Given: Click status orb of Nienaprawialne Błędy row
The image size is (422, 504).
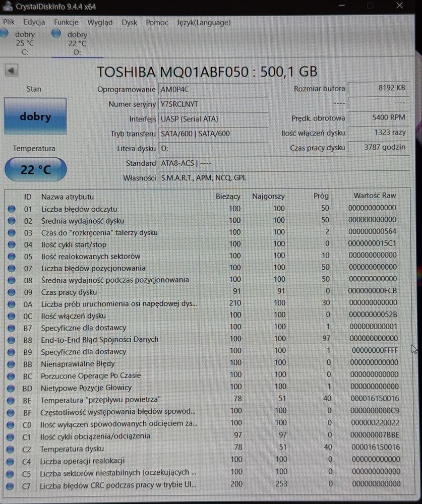Looking at the screenshot, I should [x=11, y=364].
